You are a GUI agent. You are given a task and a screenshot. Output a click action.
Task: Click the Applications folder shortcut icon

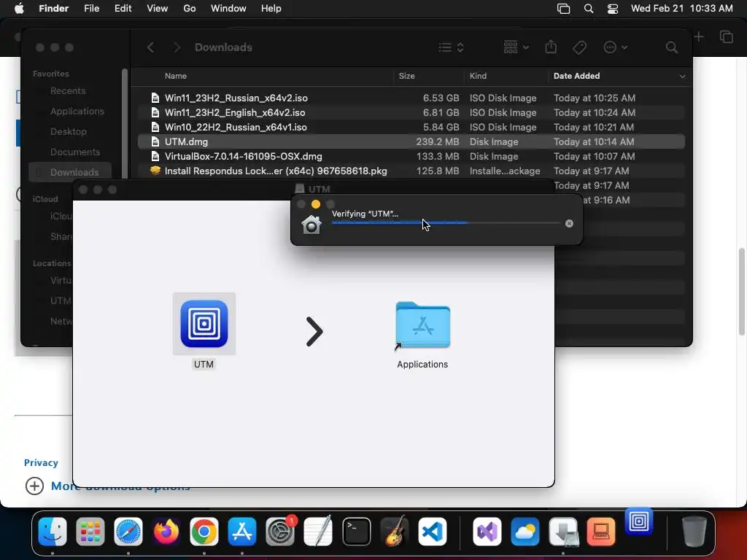click(x=422, y=325)
